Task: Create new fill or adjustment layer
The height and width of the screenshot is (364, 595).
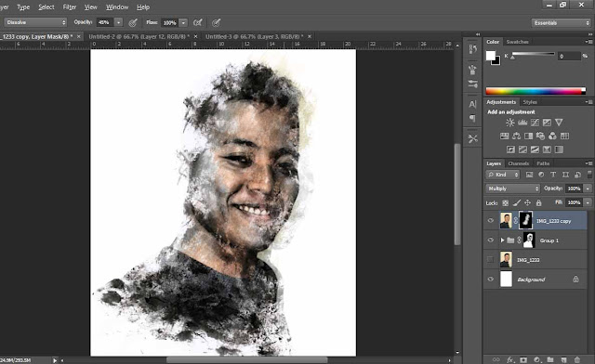Action: [x=537, y=359]
